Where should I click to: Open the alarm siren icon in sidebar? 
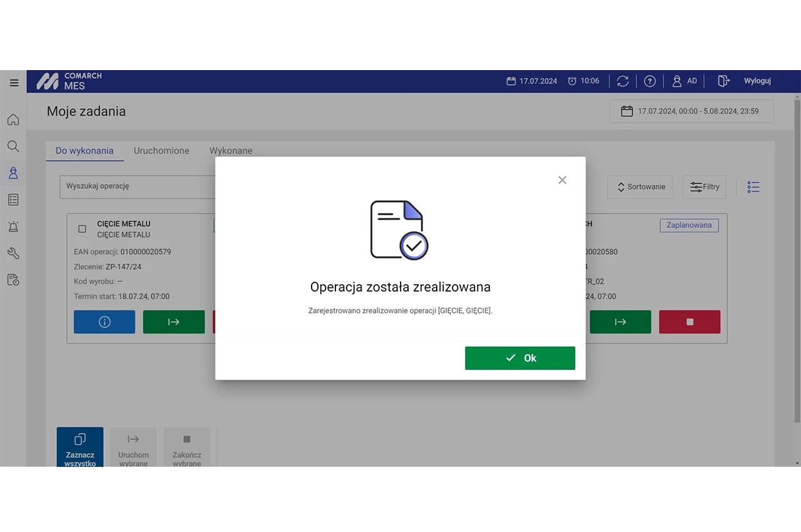[x=13, y=227]
